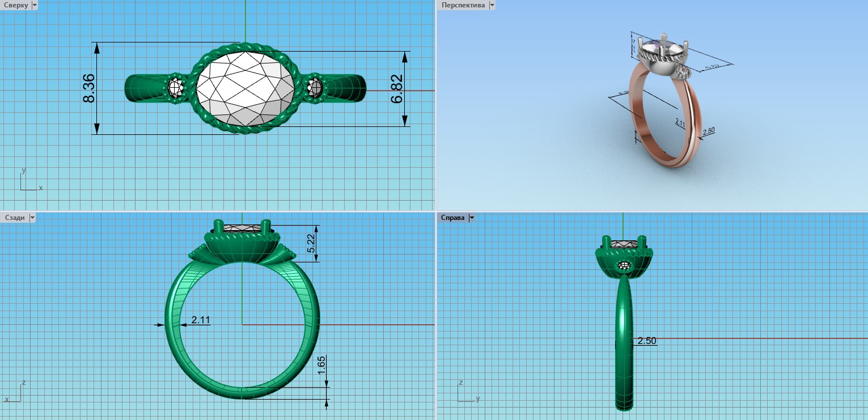Expand the Перспектива viewport menu arrow

(x=492, y=5)
